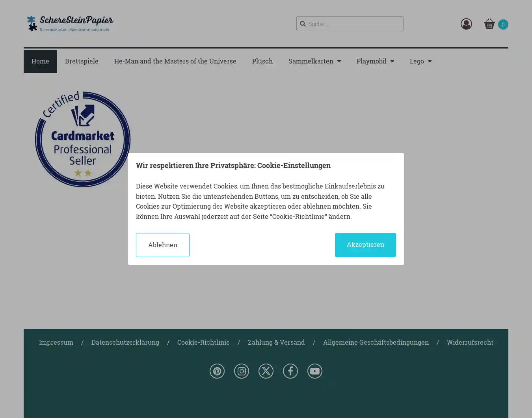Click the Pinterest icon in footer
Viewport: 532px width, 418px height.
217,371
